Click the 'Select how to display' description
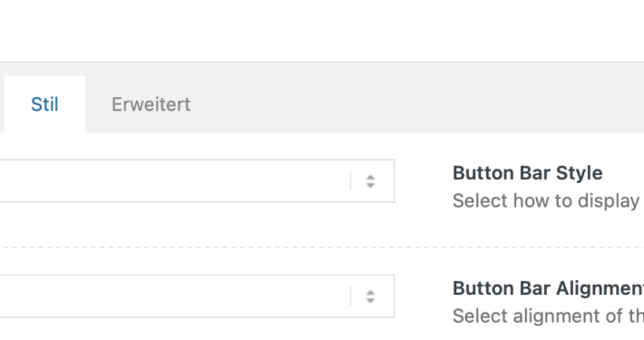644x340 pixels. click(x=548, y=200)
